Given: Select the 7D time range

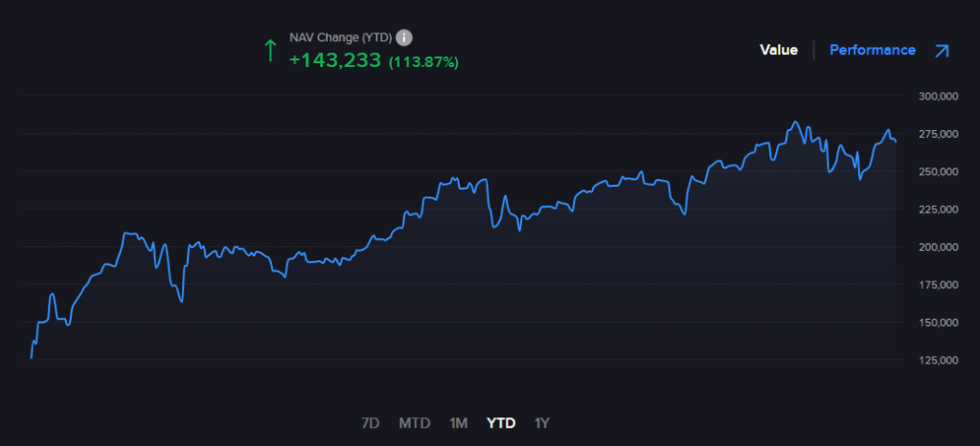Looking at the screenshot, I should 370,423.
